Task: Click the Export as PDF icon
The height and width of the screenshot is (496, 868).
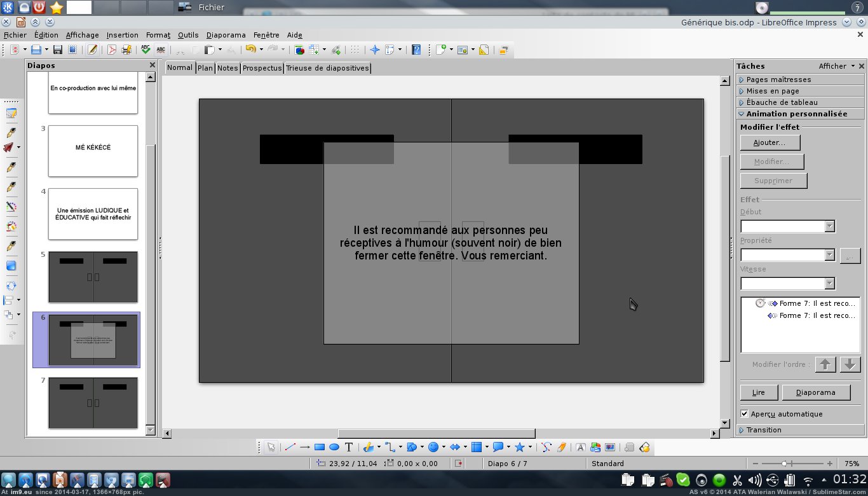Action: coord(112,50)
